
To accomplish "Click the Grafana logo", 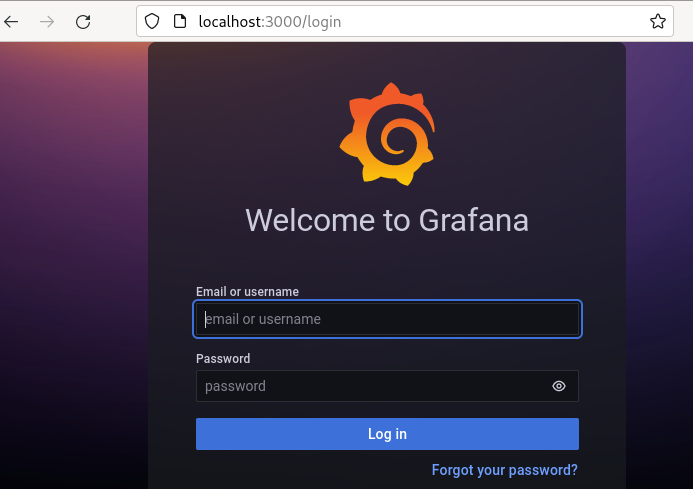I will point(387,134).
